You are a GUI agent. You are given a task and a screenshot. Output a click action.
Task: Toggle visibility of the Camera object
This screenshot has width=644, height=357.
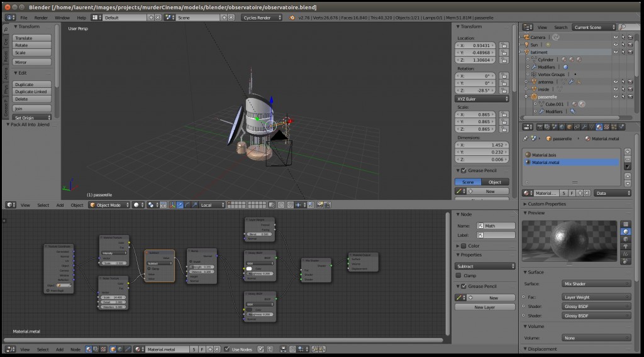click(616, 37)
